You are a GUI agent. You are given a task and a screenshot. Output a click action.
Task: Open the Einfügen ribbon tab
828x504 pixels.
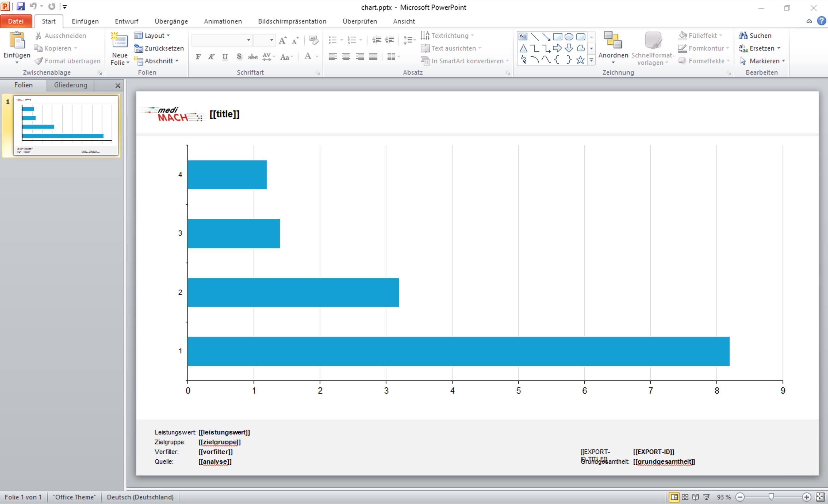(85, 21)
